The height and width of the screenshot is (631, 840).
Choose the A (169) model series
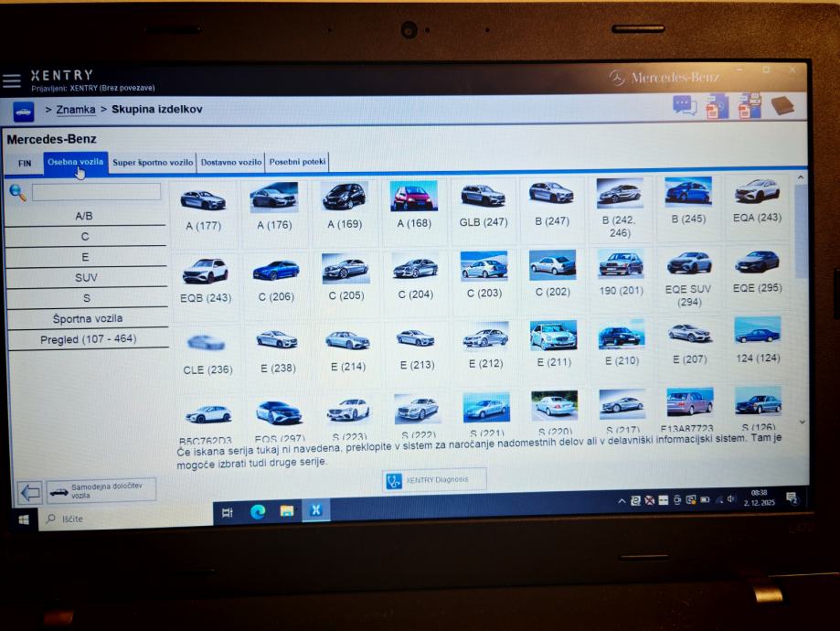coord(345,206)
